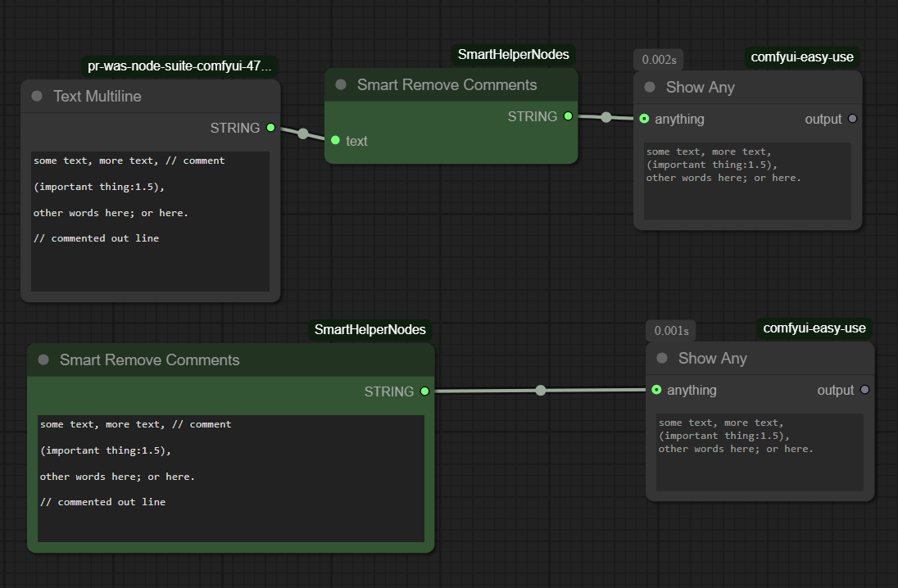Click the 'anything' label on upper Show Any
The image size is (898, 588).
point(679,119)
